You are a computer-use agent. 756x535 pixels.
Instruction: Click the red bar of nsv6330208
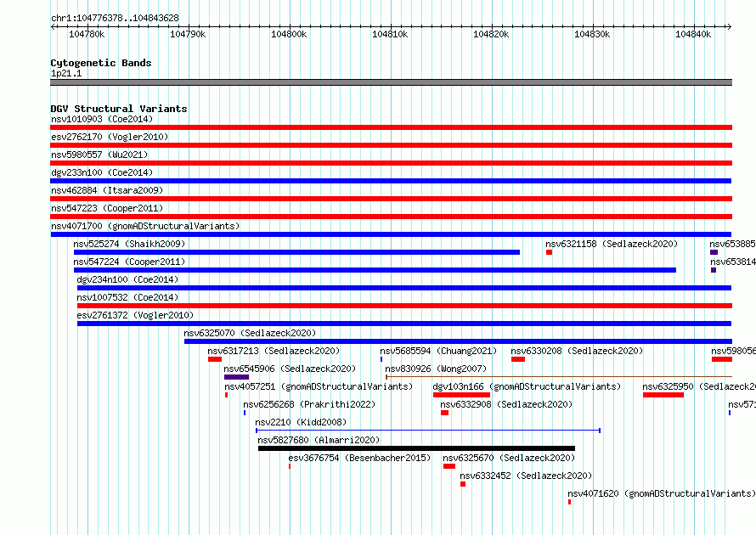coord(518,359)
